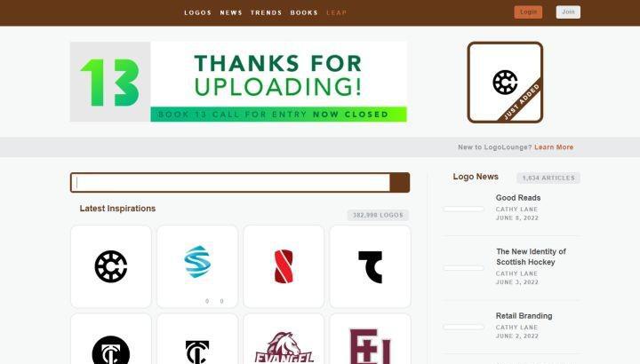
Task: Click the Join button
Action: [x=568, y=12]
